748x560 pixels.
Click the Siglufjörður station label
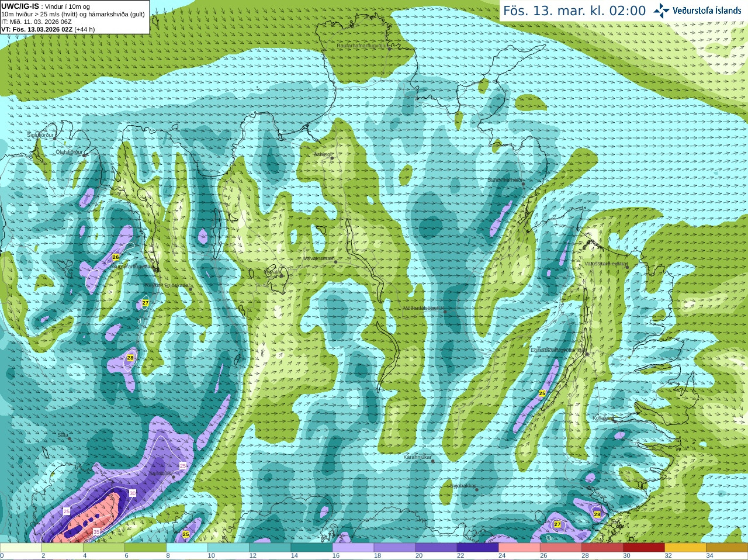[x=40, y=135]
